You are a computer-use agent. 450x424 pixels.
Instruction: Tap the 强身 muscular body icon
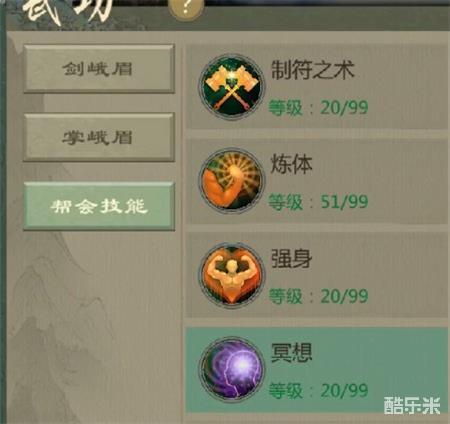pyautogui.click(x=232, y=275)
